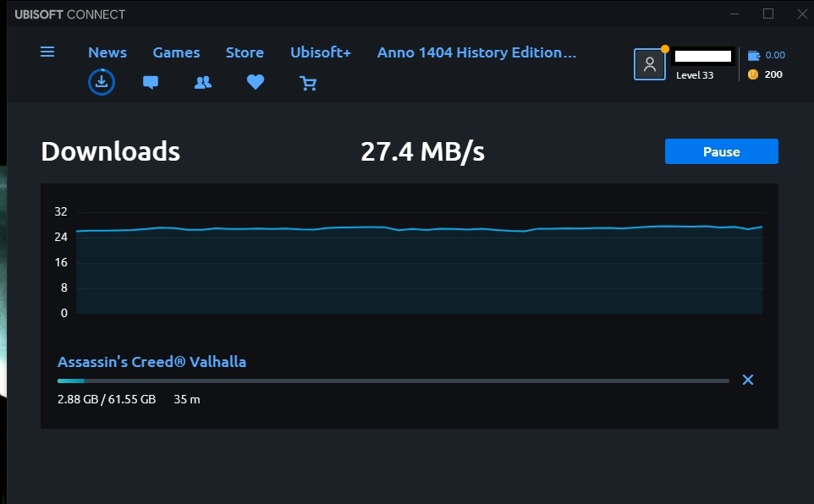814x504 pixels.
Task: Click the Downloads heading
Action: point(111,151)
